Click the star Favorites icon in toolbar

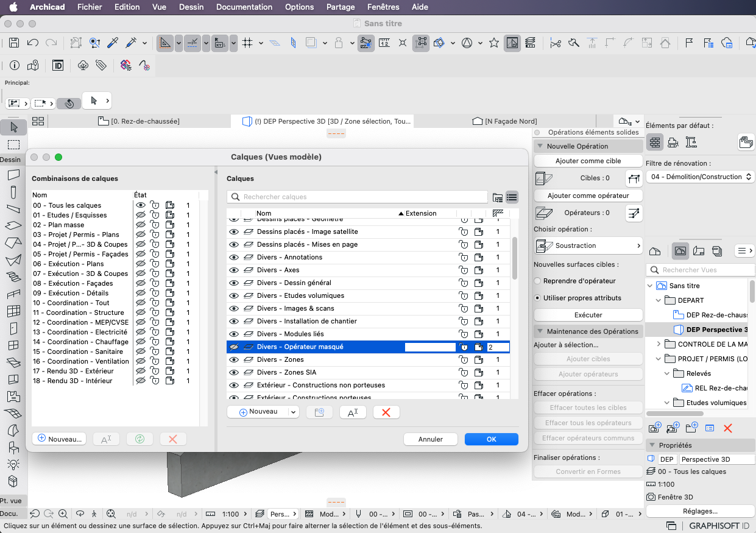(494, 43)
